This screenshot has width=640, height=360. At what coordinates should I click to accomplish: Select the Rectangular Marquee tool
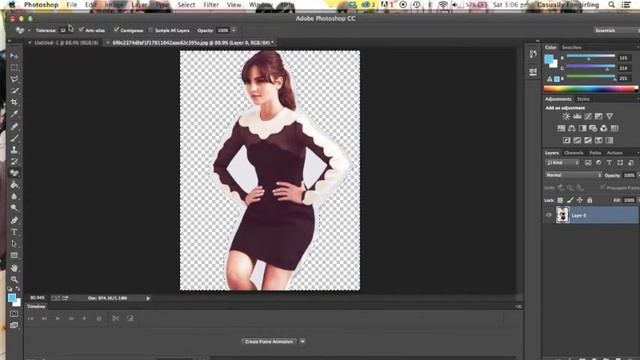tap(14, 67)
